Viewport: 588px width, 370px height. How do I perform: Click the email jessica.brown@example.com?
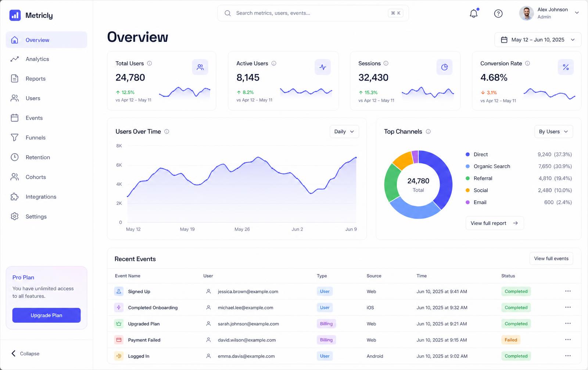point(248,291)
